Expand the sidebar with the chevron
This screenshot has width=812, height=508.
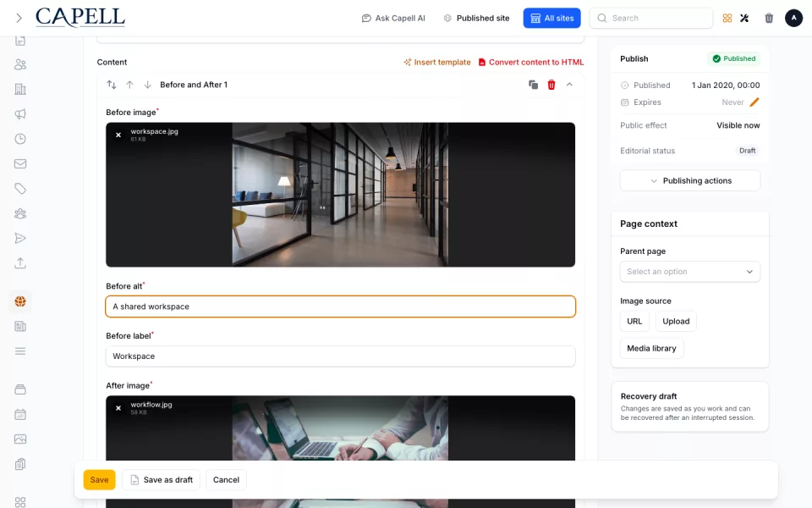(x=19, y=18)
